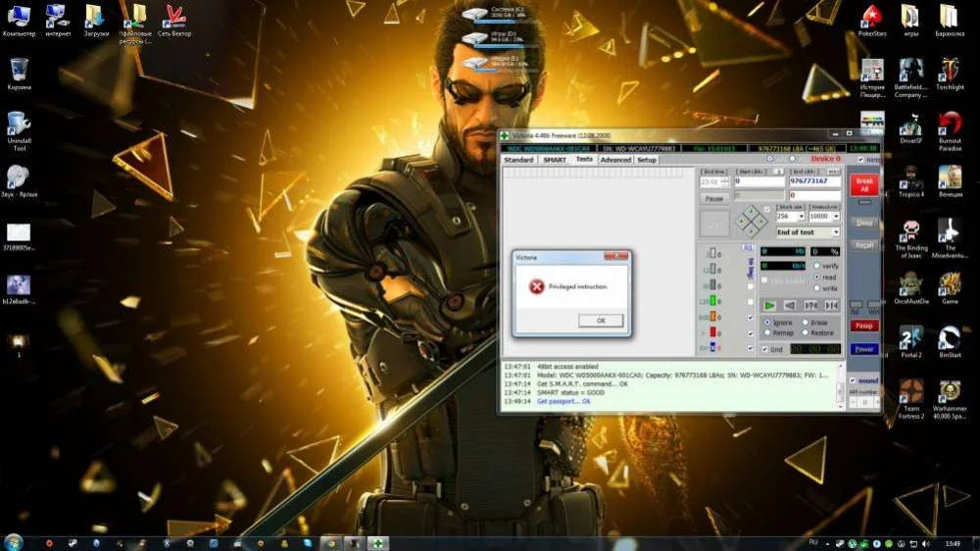Choose the Remap error action
Screen dimensions: 980x551
coord(767,332)
